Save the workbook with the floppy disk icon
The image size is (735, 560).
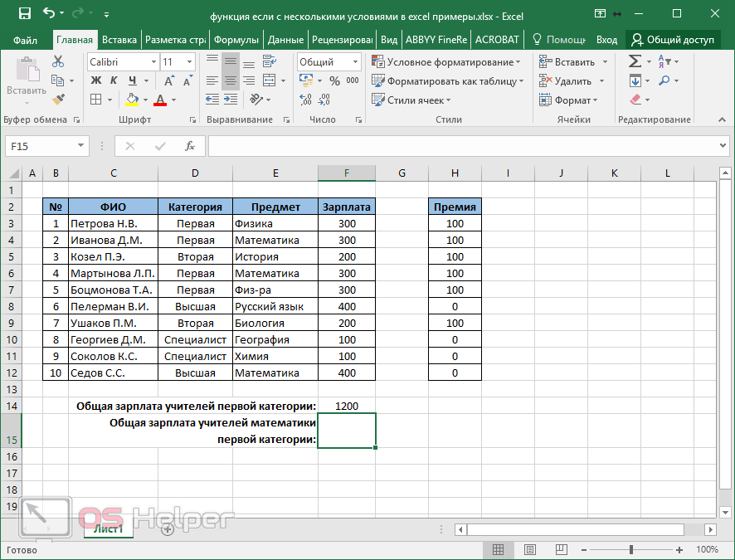pos(24,14)
